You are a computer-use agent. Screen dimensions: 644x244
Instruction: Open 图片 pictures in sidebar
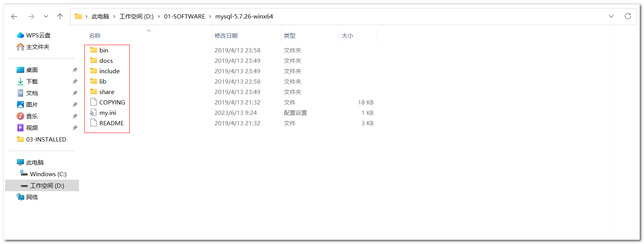tap(27, 104)
